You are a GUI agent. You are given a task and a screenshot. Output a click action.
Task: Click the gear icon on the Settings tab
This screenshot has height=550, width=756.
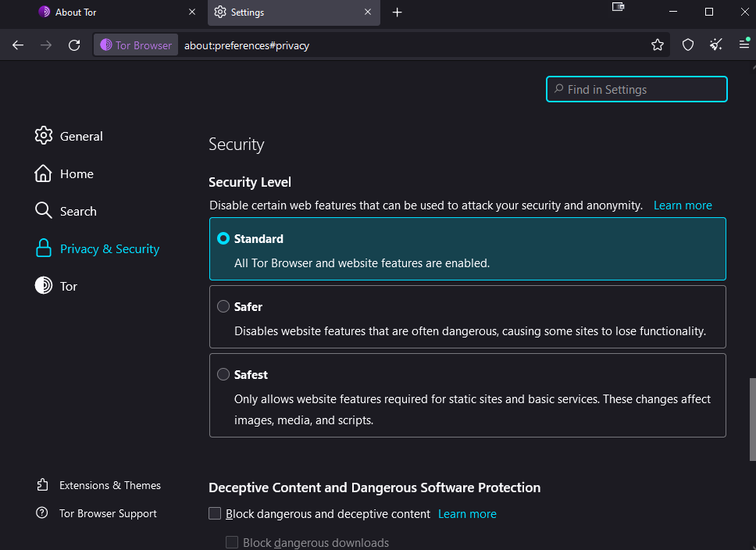coord(220,12)
